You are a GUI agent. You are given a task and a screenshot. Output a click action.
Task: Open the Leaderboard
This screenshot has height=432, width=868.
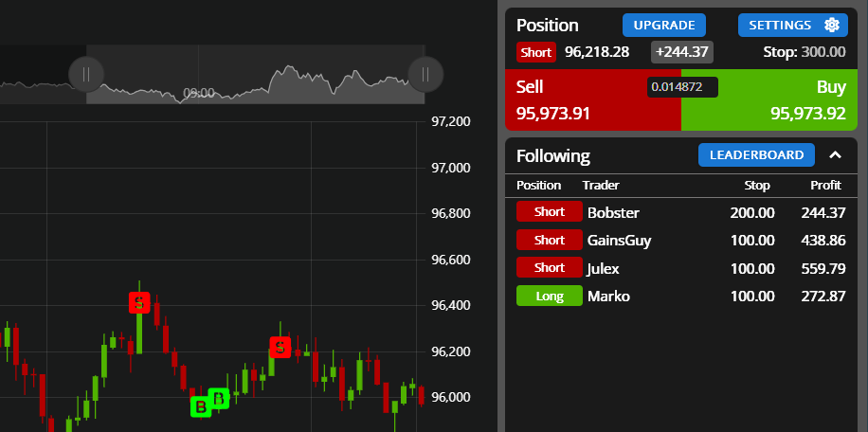(756, 154)
